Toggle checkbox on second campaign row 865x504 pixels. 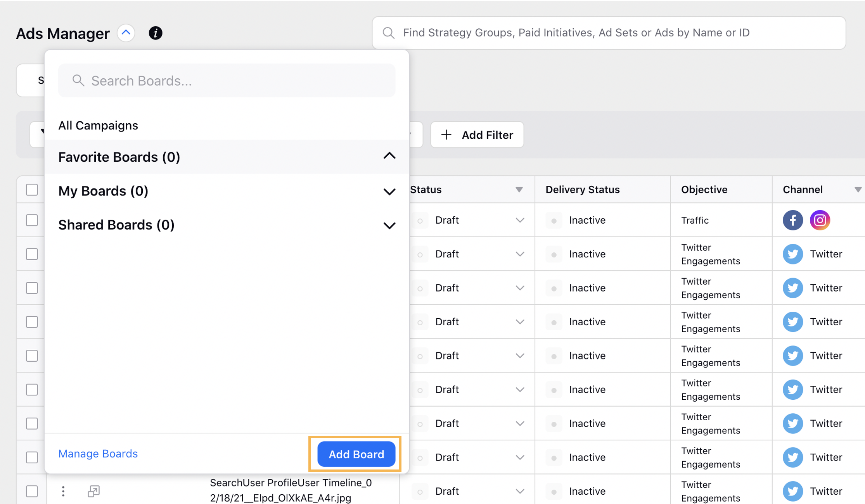(32, 254)
